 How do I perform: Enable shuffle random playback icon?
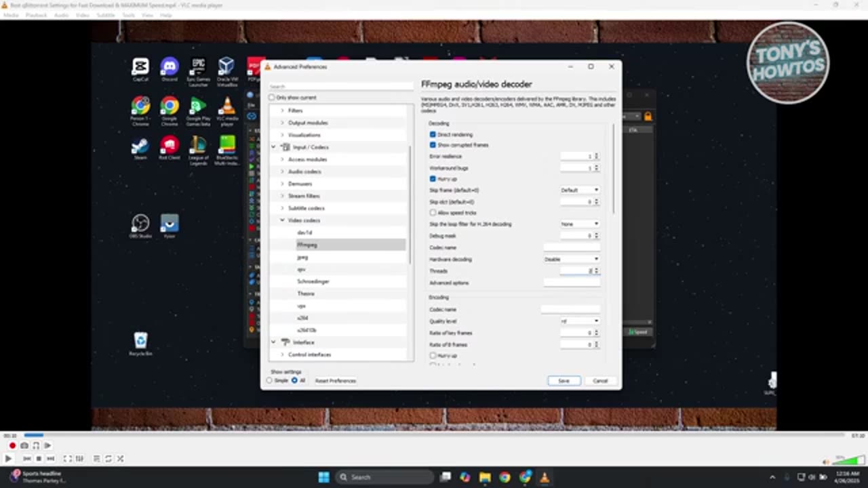(120, 459)
